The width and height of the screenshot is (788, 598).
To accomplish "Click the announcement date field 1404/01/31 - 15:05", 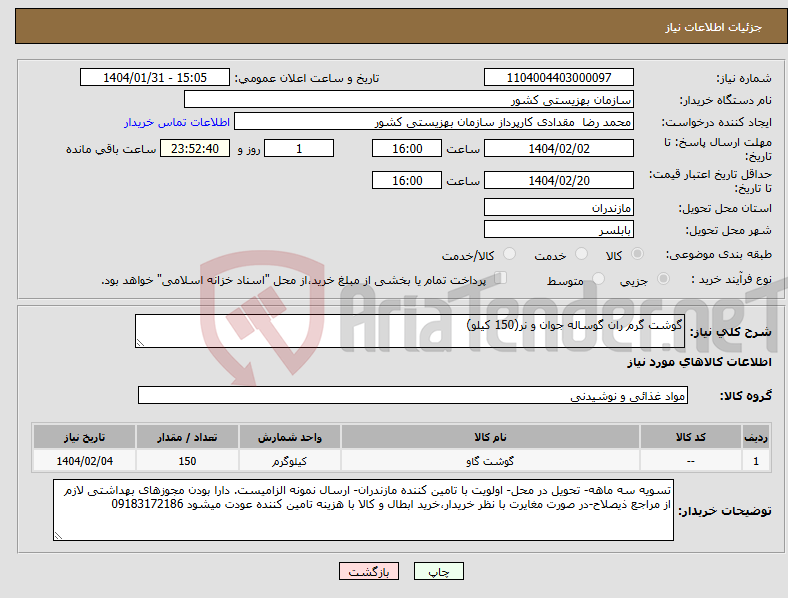I will [x=155, y=77].
